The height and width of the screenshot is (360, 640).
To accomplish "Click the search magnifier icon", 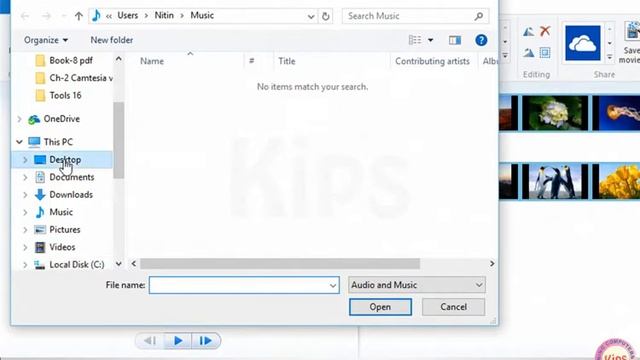I will point(479,16).
